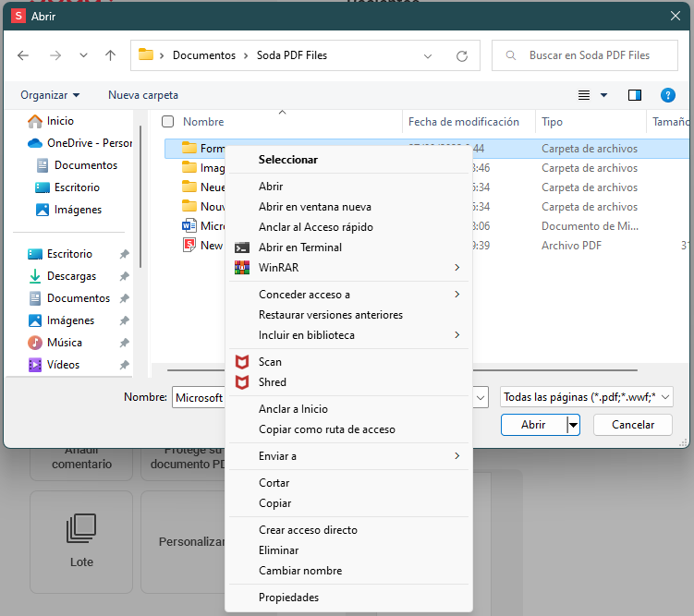
Task: Expand Enviar a submenu
Action: [348, 456]
